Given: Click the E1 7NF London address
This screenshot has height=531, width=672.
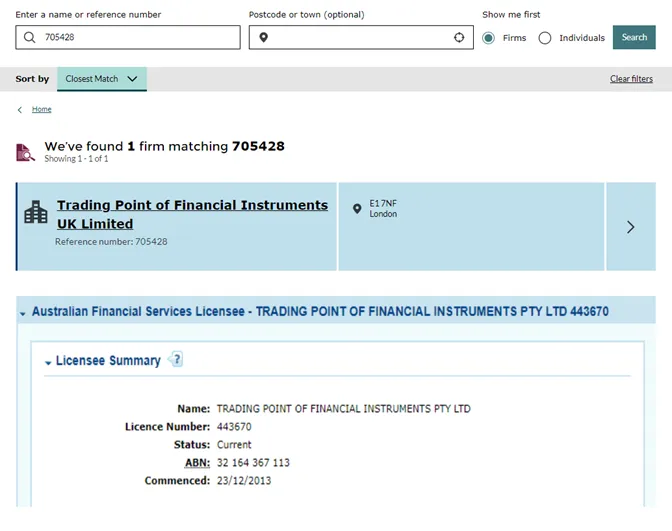Looking at the screenshot, I should pos(383,208).
